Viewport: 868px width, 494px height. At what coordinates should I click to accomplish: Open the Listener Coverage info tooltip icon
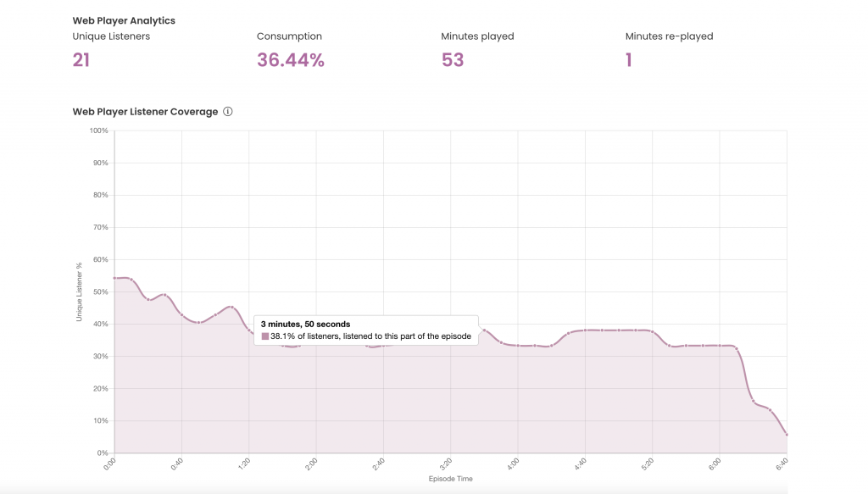tap(227, 111)
